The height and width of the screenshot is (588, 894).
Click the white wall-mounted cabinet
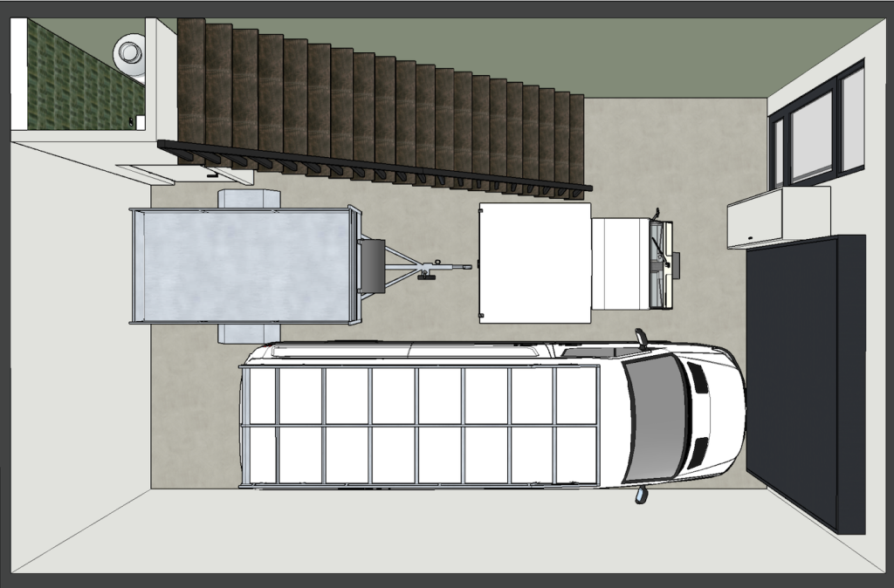(777, 218)
